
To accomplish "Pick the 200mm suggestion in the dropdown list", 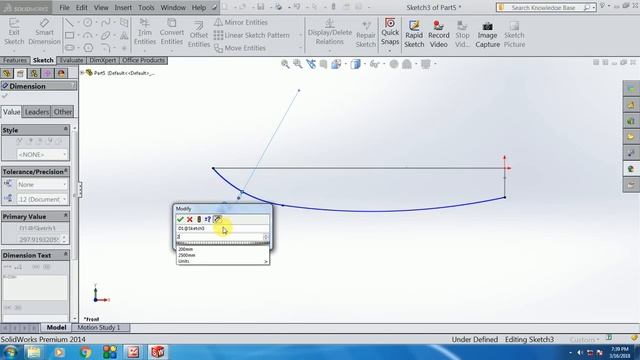I will [x=186, y=249].
